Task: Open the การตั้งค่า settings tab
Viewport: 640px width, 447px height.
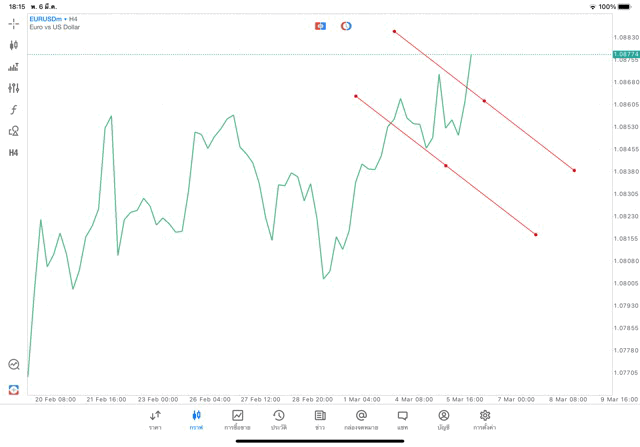Action: coord(485,420)
